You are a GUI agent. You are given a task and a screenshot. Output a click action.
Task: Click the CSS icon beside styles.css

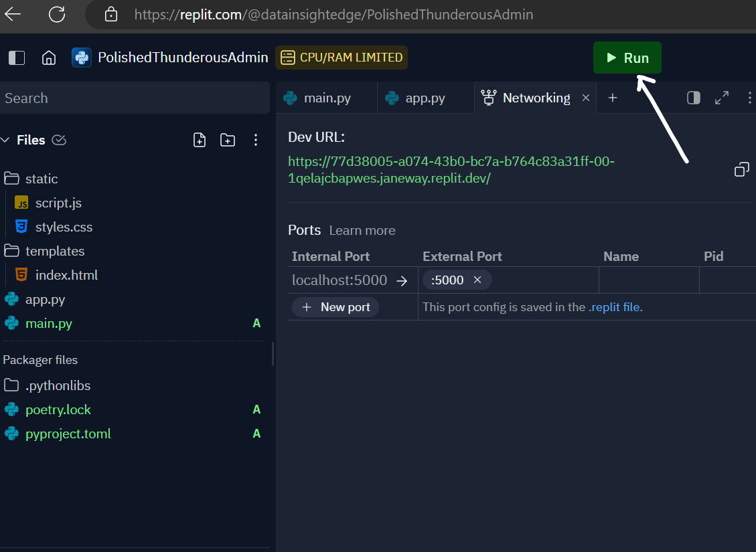[x=21, y=226]
